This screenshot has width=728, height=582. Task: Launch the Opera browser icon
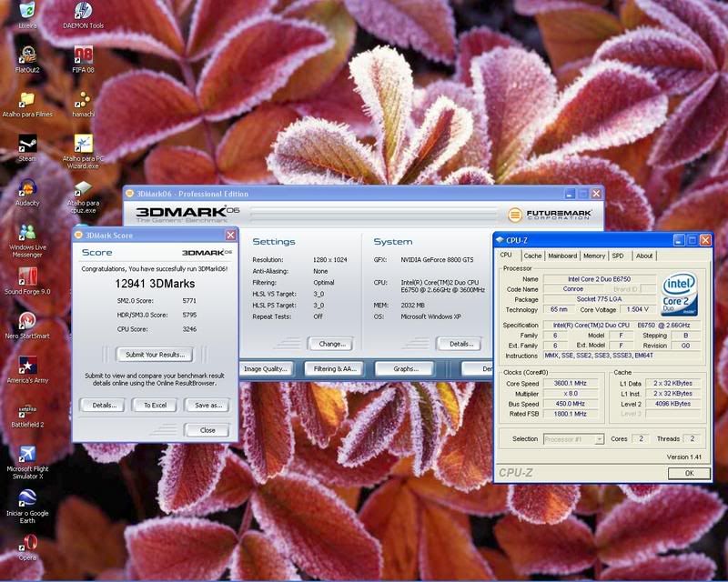27,547
